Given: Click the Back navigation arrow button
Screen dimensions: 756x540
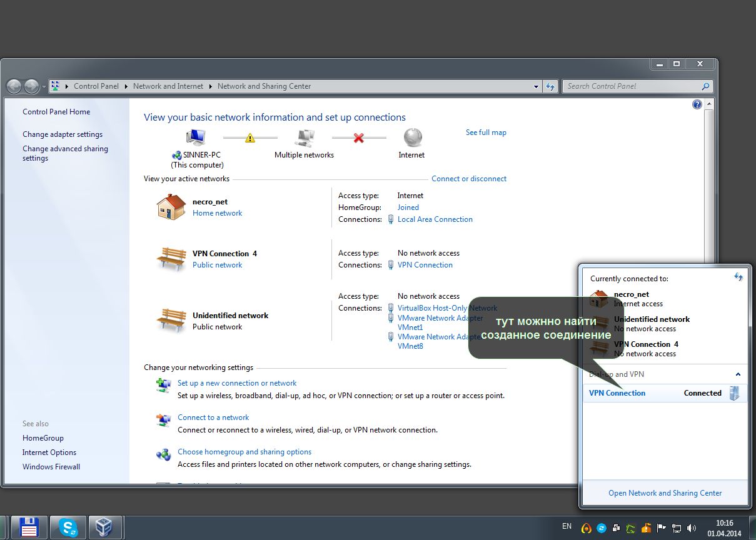Looking at the screenshot, I should [14, 86].
